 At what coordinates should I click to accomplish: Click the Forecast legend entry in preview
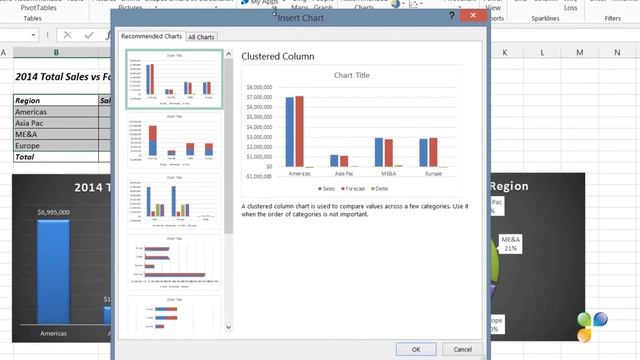point(353,189)
